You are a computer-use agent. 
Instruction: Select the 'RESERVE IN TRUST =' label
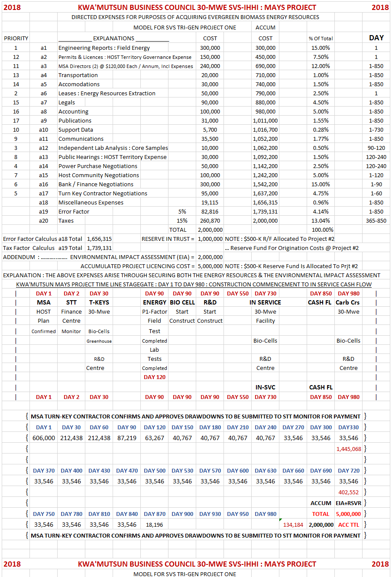click(168, 239)
